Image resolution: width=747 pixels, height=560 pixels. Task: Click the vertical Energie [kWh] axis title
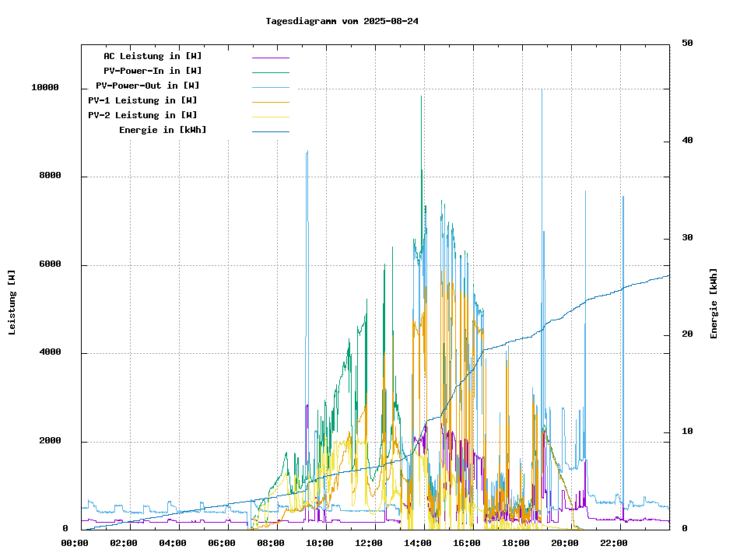click(x=714, y=303)
